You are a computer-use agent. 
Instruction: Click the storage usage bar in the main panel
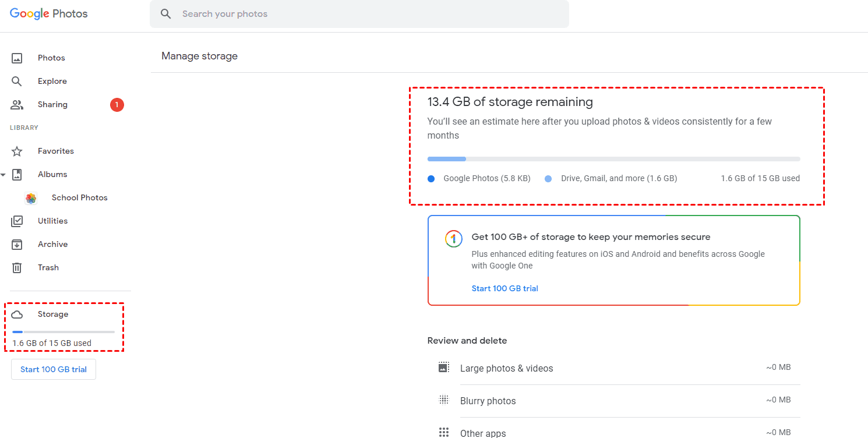click(613, 159)
